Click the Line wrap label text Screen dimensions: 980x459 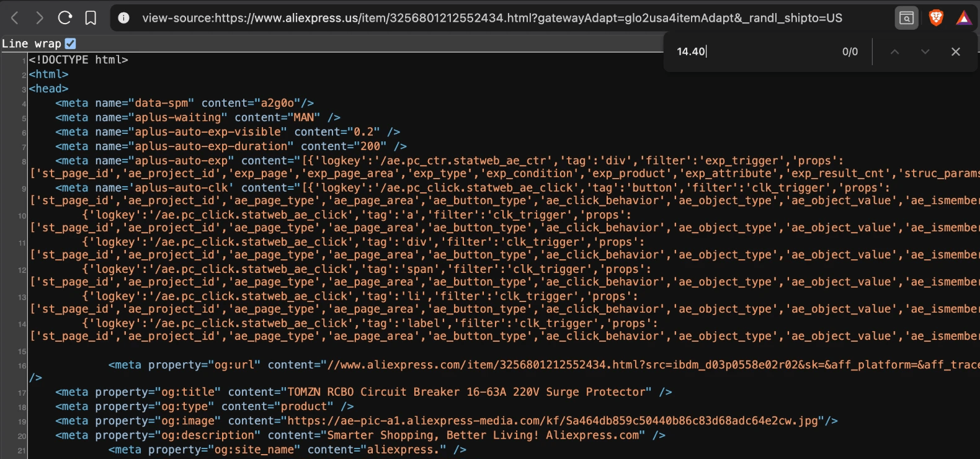[x=32, y=43]
